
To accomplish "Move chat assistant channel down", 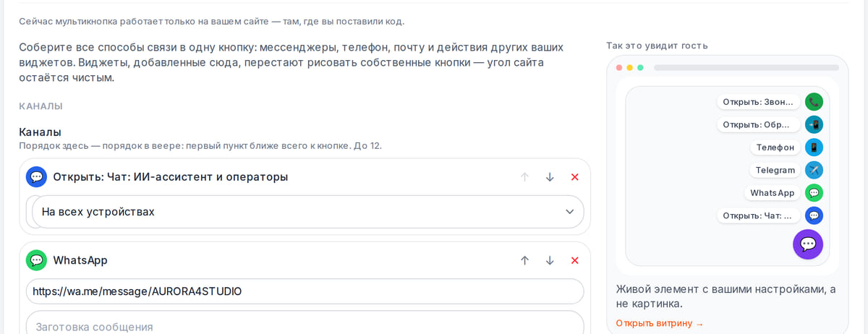I will point(550,177).
